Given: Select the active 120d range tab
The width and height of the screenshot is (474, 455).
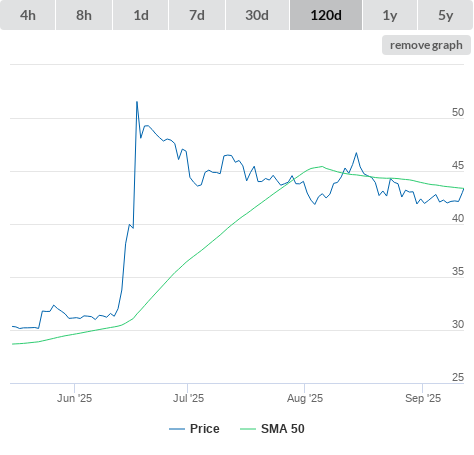Looking at the screenshot, I should coord(326,15).
